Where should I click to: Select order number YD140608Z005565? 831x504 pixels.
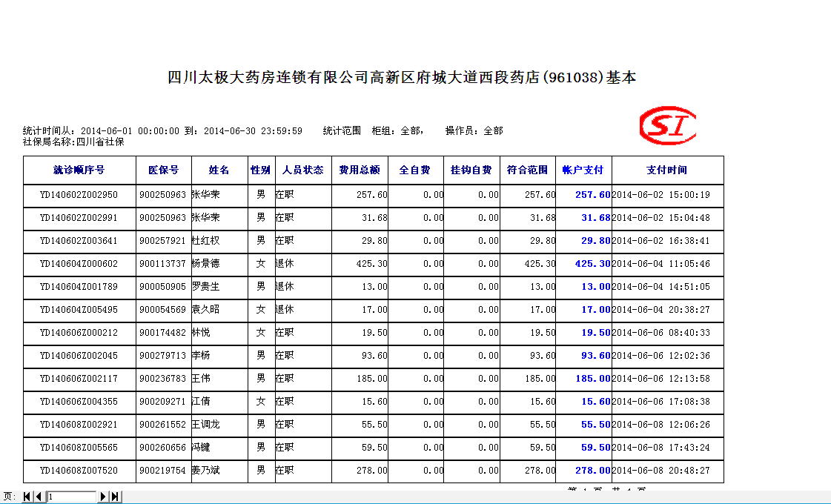[79, 448]
